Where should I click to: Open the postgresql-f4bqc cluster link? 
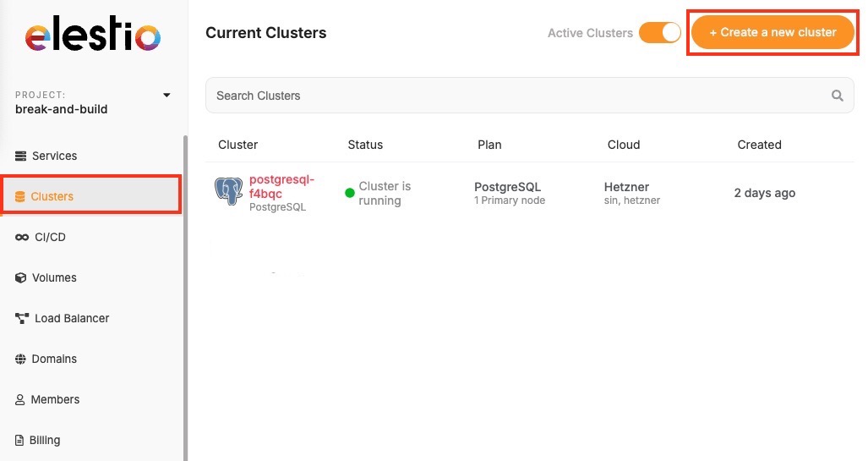pos(281,186)
